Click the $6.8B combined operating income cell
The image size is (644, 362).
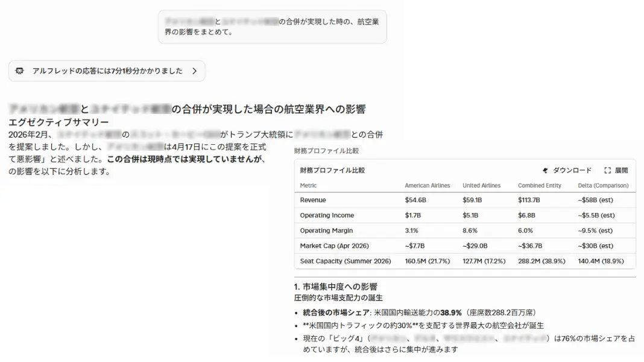[526, 215]
